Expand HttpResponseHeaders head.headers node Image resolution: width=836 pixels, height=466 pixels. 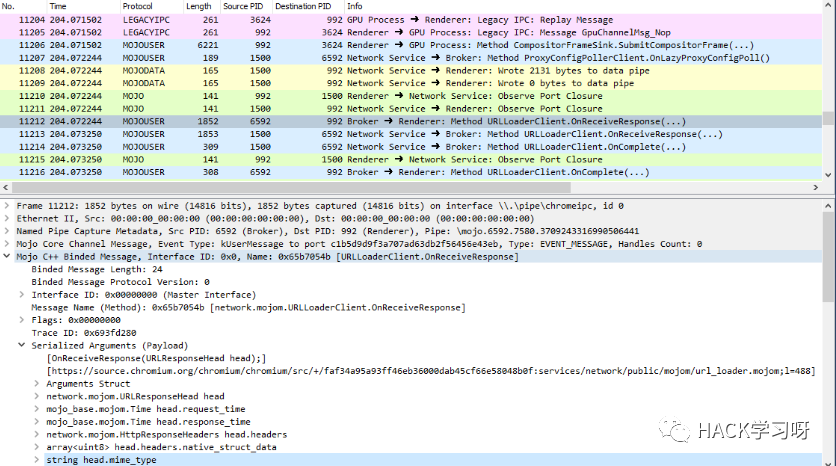point(36,435)
